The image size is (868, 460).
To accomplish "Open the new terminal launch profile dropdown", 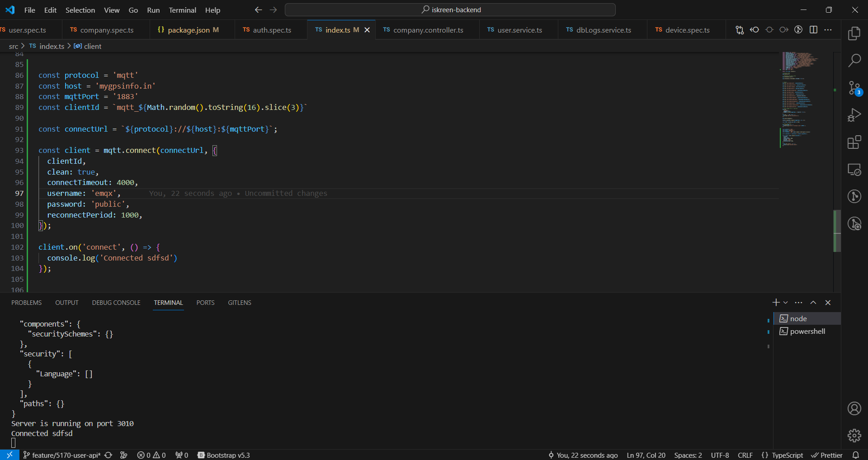I will pos(786,303).
